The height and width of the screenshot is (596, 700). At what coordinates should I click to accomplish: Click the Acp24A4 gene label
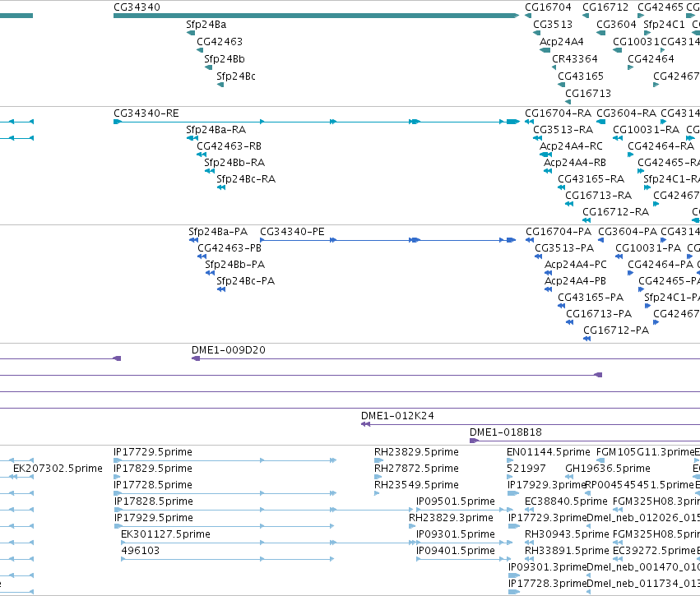[561, 41]
